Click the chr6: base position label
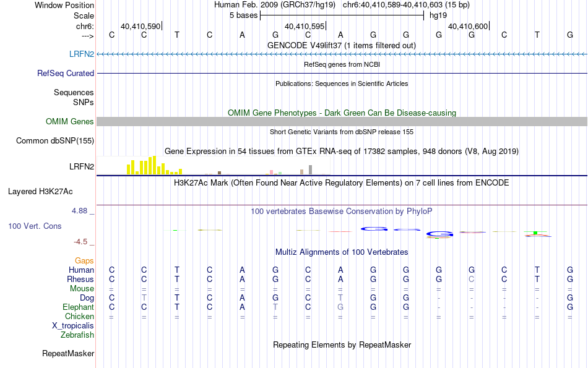This screenshot has height=368, width=588. tap(85, 26)
